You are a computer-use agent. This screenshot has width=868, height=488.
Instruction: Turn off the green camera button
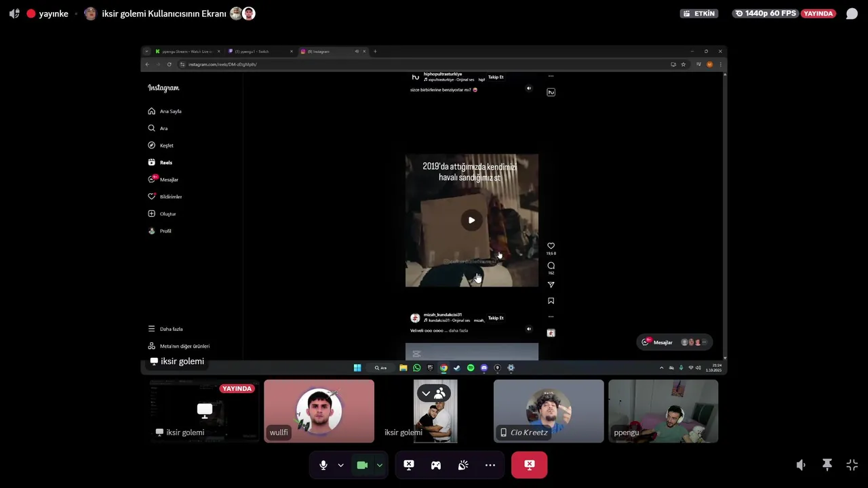(362, 465)
